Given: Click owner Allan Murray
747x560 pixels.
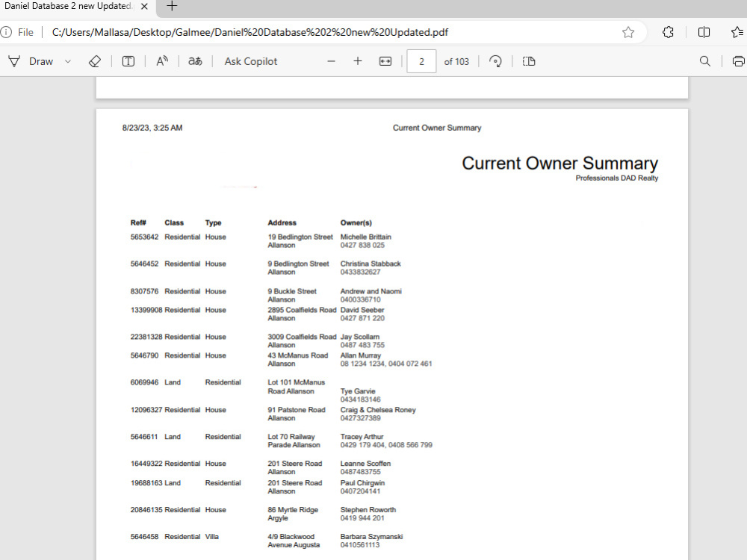Looking at the screenshot, I should point(361,355).
